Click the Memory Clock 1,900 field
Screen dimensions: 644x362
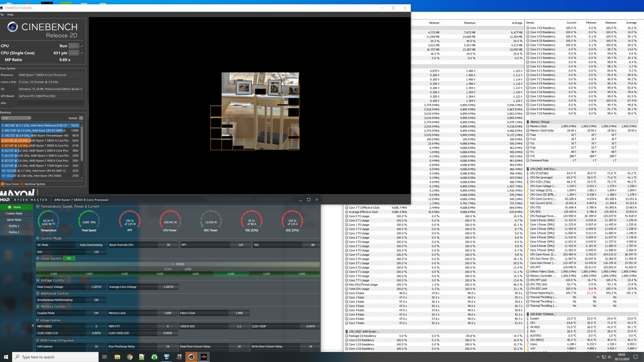[x=167, y=313]
